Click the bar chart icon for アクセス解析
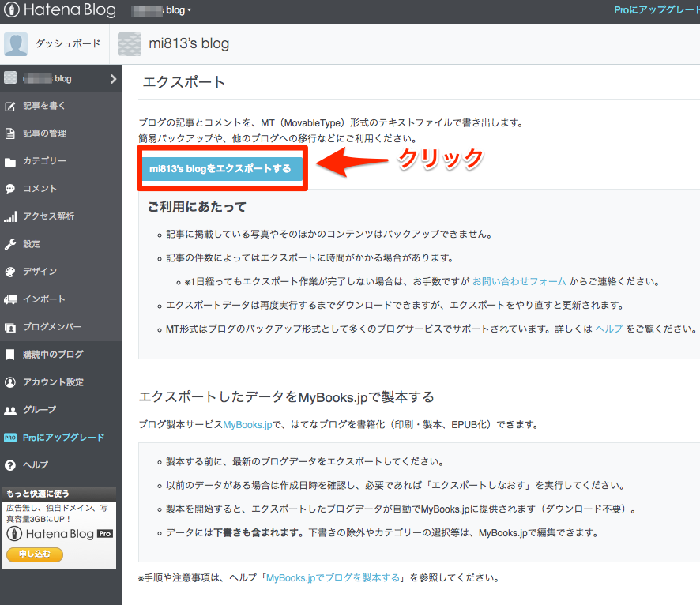Image resolution: width=700 pixels, height=605 pixels. tap(10, 216)
